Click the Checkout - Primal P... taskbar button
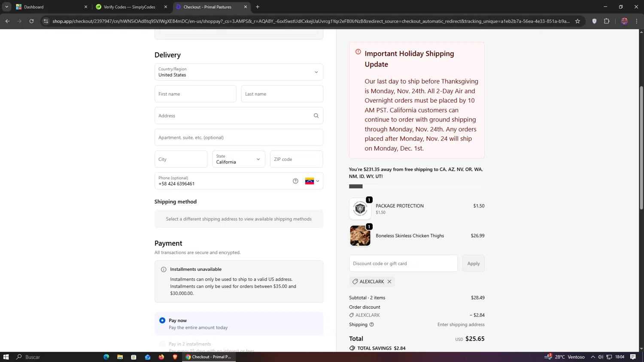The height and width of the screenshot is (362, 644). point(210,357)
